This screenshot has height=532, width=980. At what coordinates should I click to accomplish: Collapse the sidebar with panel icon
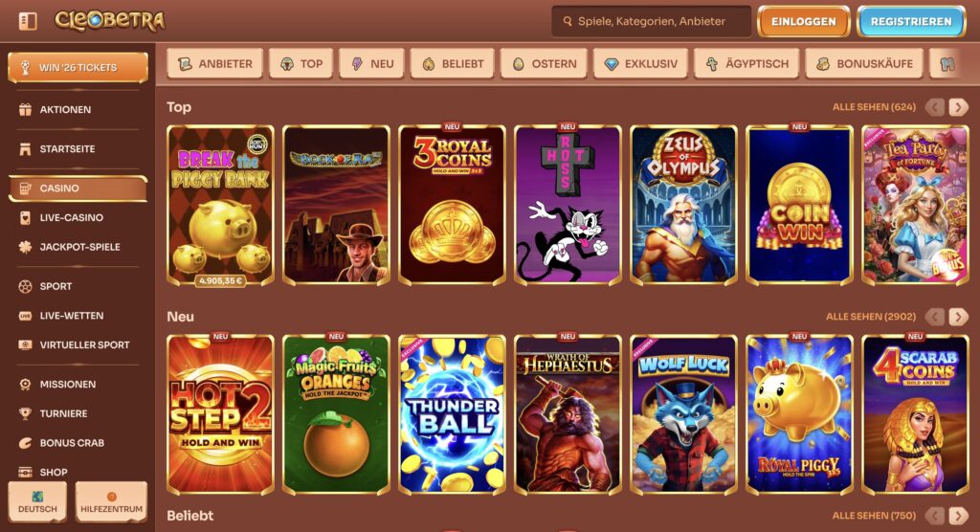(28, 21)
